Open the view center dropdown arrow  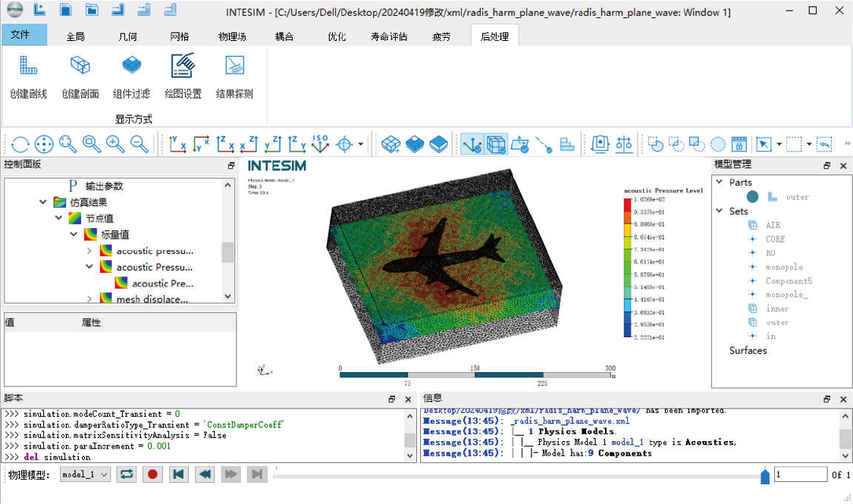(361, 144)
